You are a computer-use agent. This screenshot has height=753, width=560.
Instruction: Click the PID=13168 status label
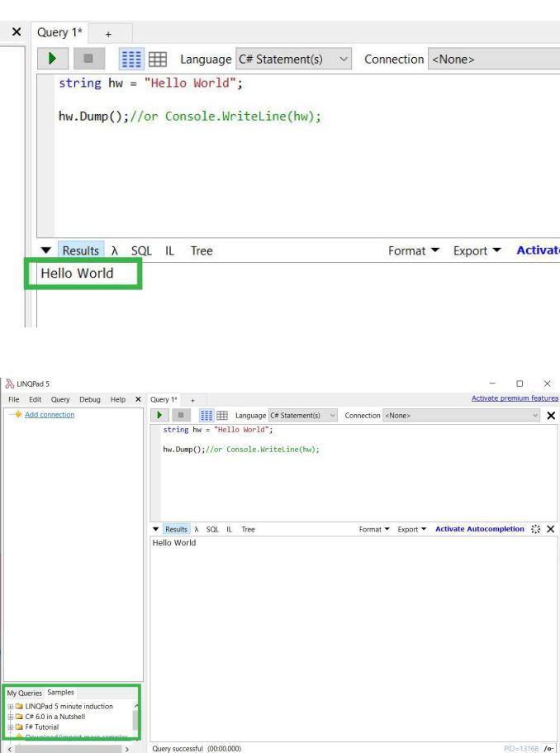[x=521, y=749]
